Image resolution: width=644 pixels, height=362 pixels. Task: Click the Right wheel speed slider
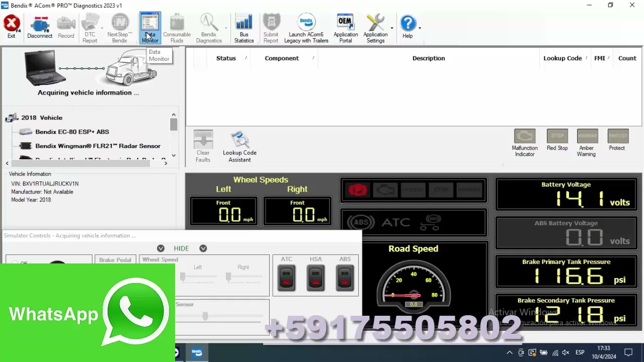tap(228, 277)
